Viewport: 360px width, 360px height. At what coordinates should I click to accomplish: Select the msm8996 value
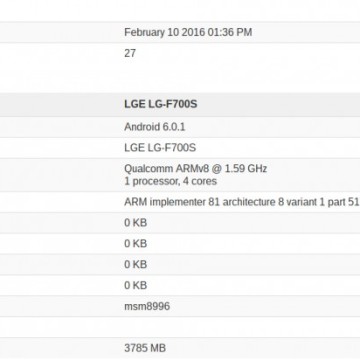[x=147, y=306]
